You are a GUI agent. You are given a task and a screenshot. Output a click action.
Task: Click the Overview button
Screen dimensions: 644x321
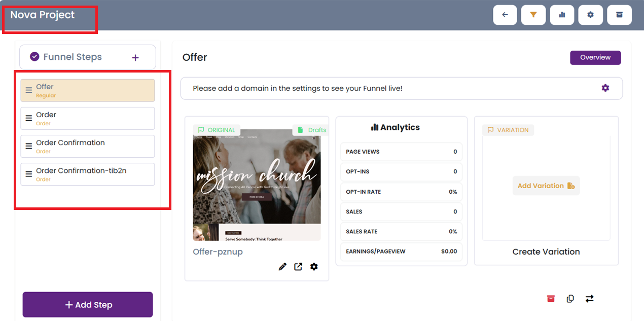(x=595, y=57)
